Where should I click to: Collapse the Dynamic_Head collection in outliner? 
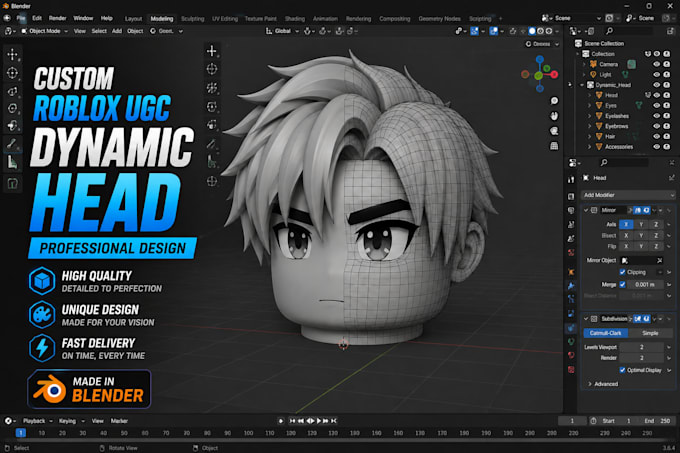coord(582,85)
